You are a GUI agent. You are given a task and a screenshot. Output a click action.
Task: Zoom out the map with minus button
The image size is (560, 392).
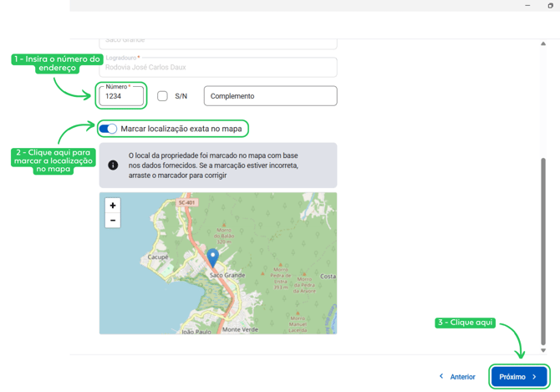point(113,221)
